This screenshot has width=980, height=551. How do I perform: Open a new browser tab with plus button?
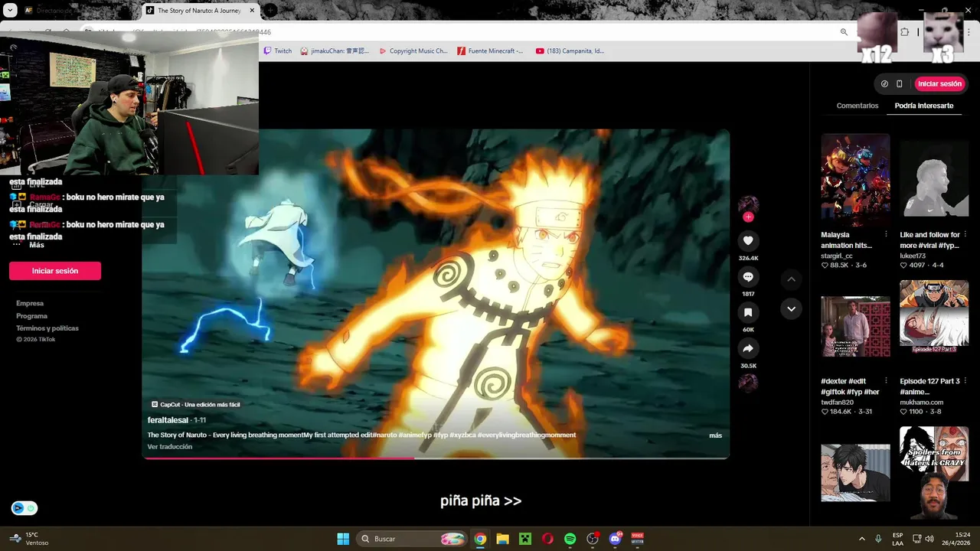tap(270, 11)
